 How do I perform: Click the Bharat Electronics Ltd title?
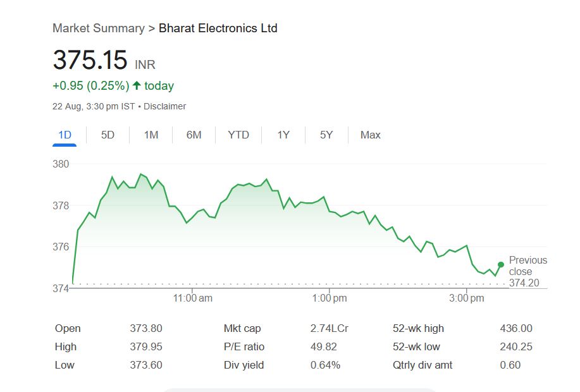(218, 28)
